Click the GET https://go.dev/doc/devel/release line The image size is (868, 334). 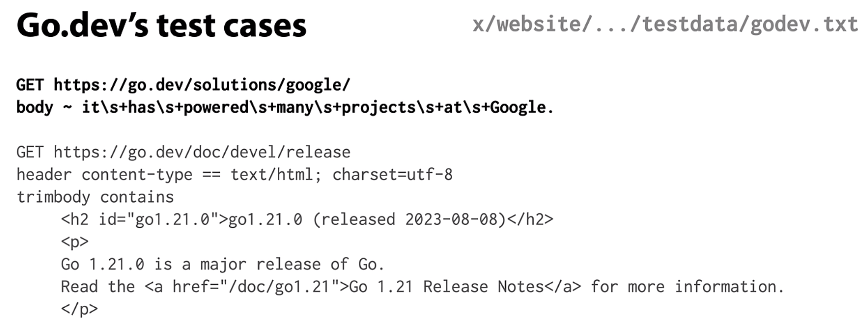click(183, 152)
